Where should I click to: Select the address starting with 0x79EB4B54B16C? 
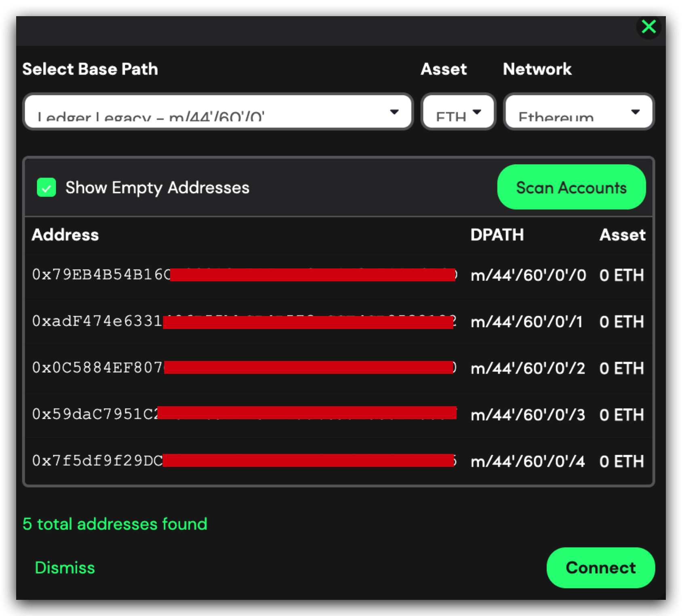click(101, 275)
